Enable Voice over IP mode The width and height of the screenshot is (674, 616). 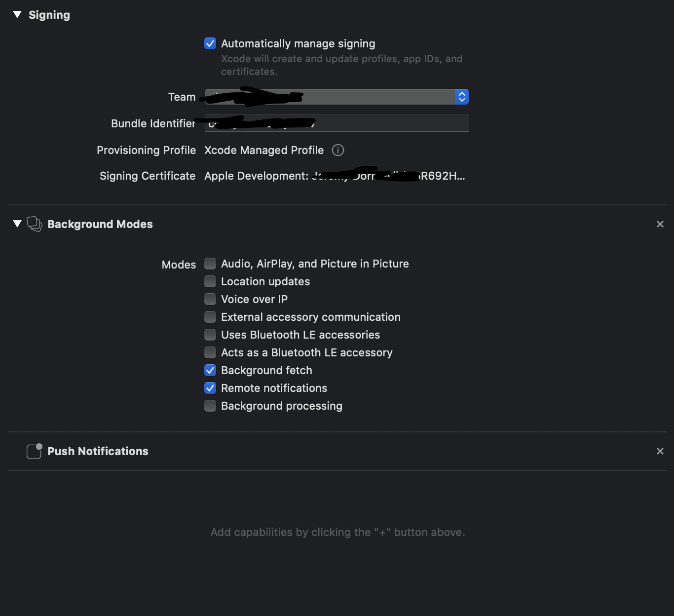click(210, 299)
